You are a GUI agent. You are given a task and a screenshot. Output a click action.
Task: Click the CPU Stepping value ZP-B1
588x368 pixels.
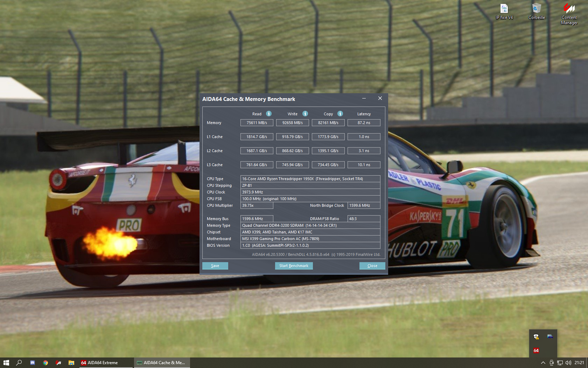[310, 185]
